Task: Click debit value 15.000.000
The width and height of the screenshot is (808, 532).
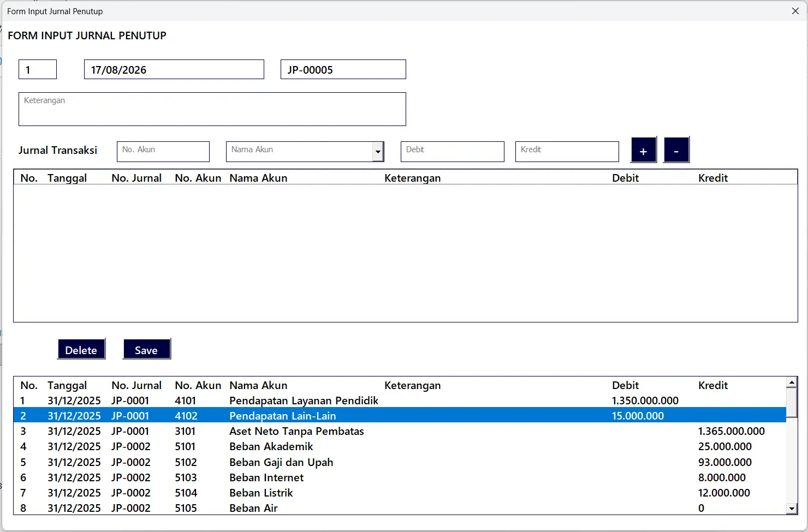Action: [x=638, y=416]
